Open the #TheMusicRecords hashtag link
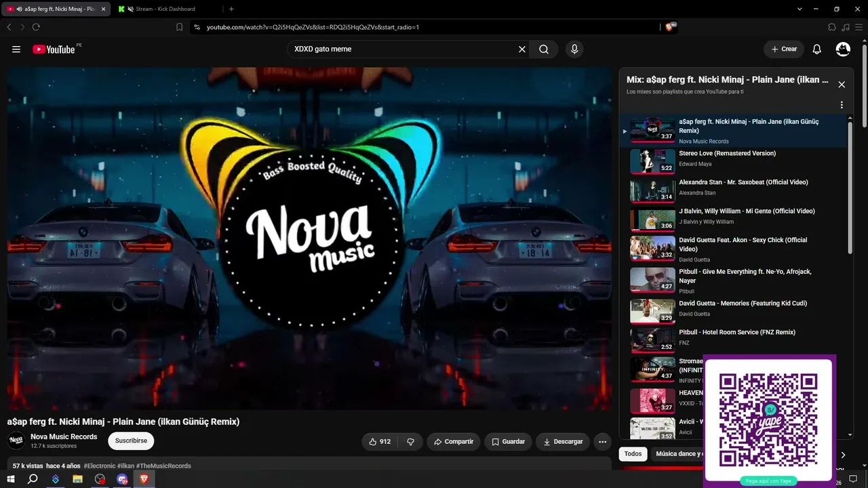The image size is (868, 488). [x=163, y=466]
